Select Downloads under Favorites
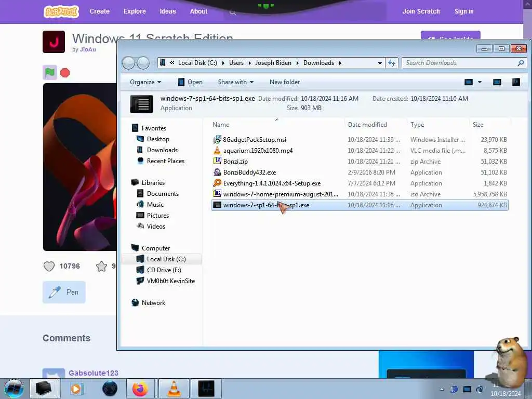The height and width of the screenshot is (399, 532). pyautogui.click(x=162, y=150)
